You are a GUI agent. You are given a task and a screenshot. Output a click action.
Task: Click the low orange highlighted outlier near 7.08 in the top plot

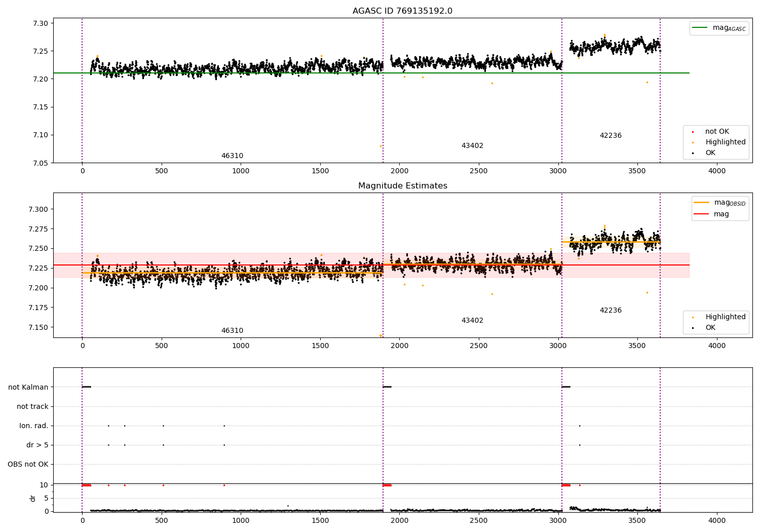[x=381, y=146]
